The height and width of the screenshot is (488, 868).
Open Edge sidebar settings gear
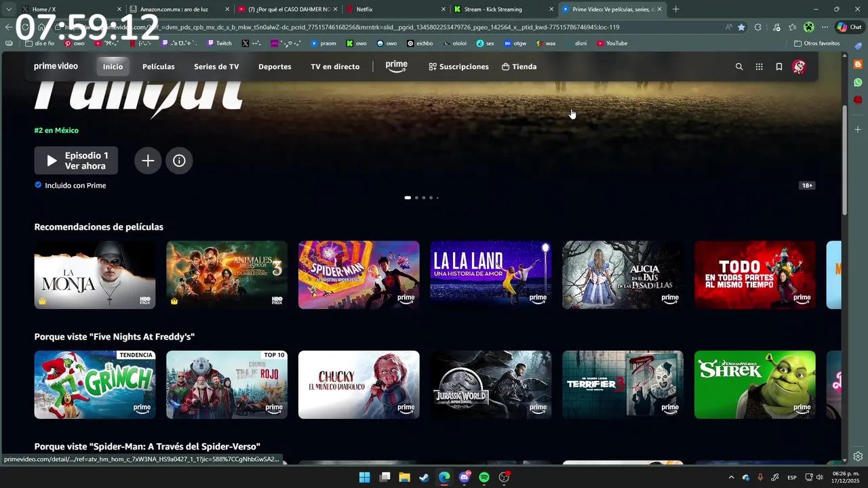[x=858, y=456]
